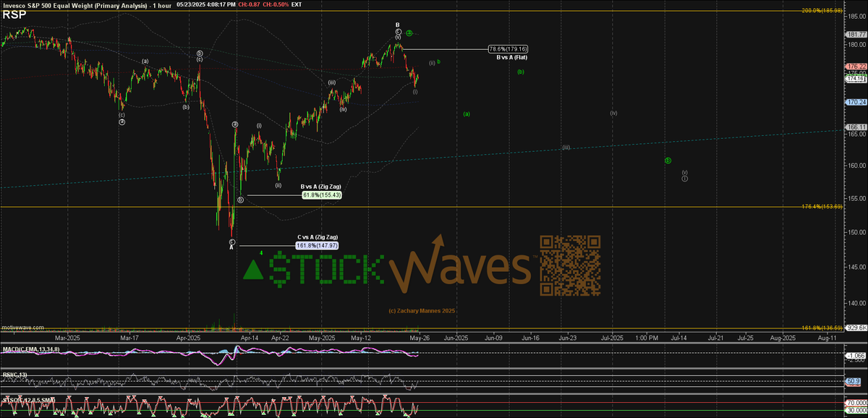Click the Aug-2025 date axis label

click(x=783, y=338)
